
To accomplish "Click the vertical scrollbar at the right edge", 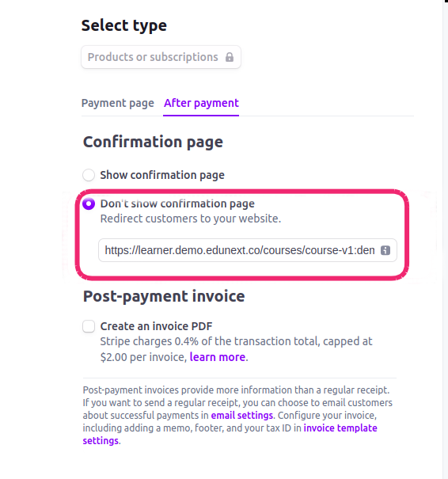I will tap(446, 239).
